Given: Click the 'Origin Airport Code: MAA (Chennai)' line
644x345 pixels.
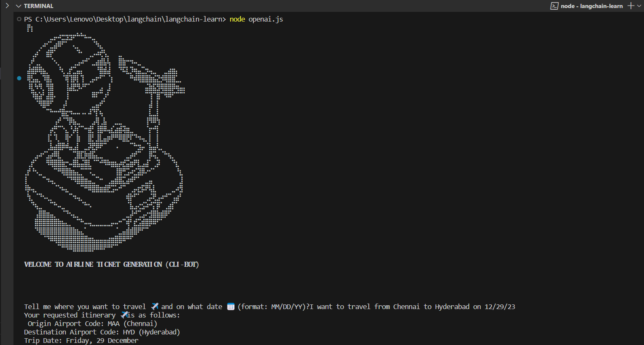Looking at the screenshot, I should pyautogui.click(x=93, y=323).
